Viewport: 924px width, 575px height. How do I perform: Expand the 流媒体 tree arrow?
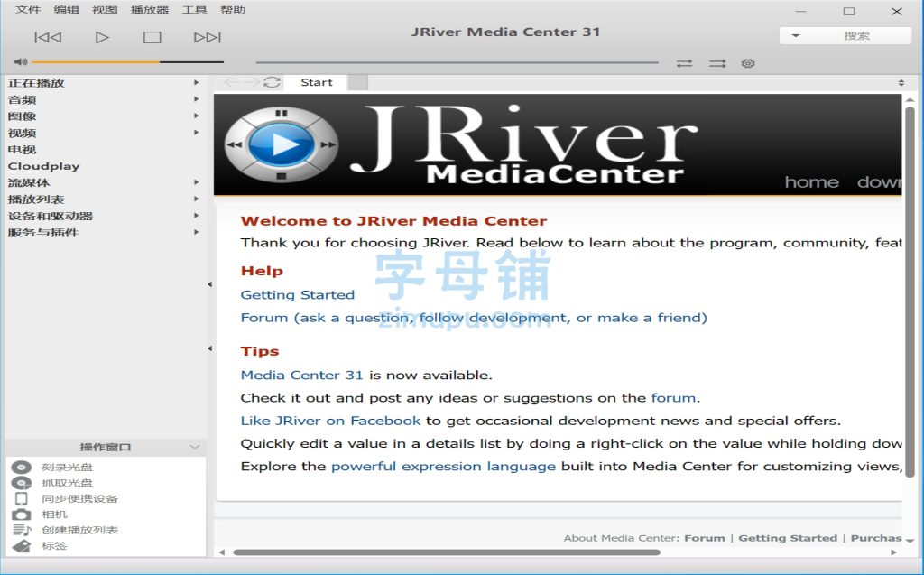[196, 182]
